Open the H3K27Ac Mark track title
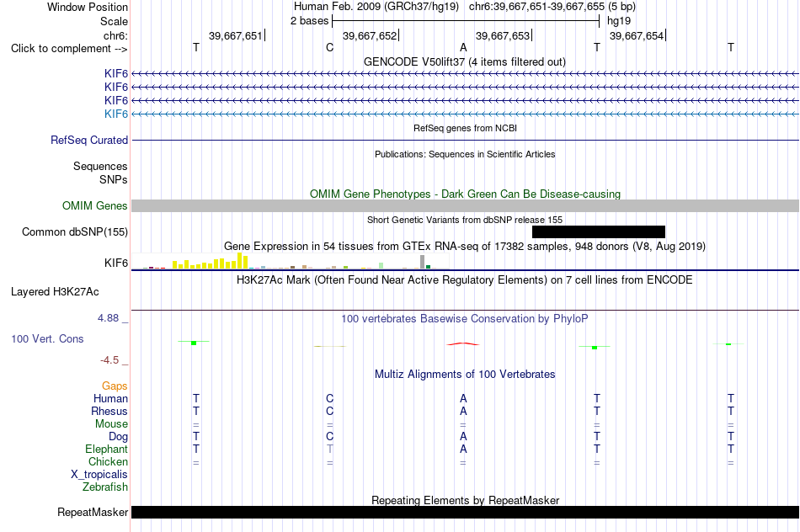The width and height of the screenshot is (800, 532). [x=464, y=279]
